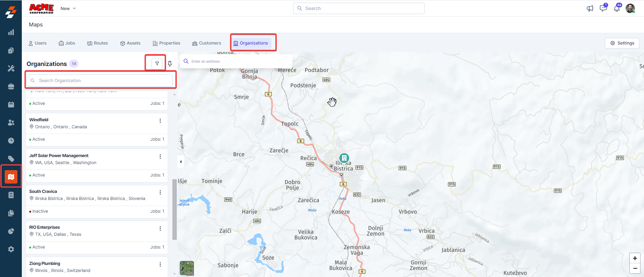Screen dimensions: 644x277
Task: Click the megaphone announcements icon
Action: 590,8
